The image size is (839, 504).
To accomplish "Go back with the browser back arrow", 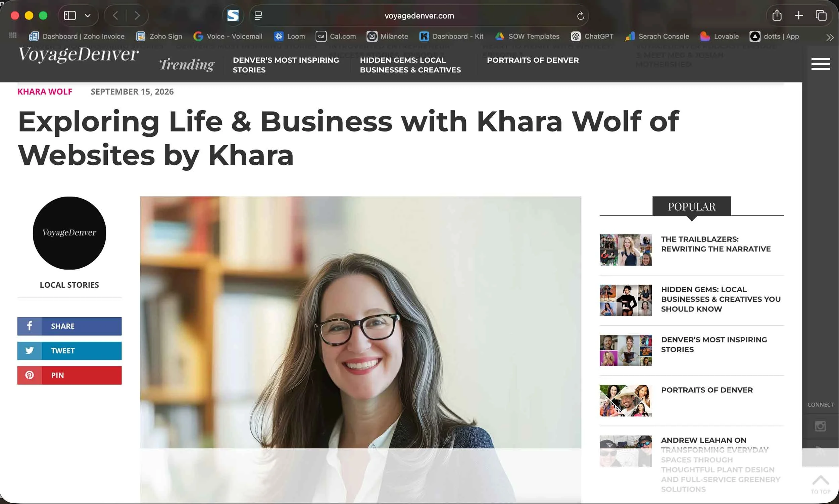I will click(115, 16).
